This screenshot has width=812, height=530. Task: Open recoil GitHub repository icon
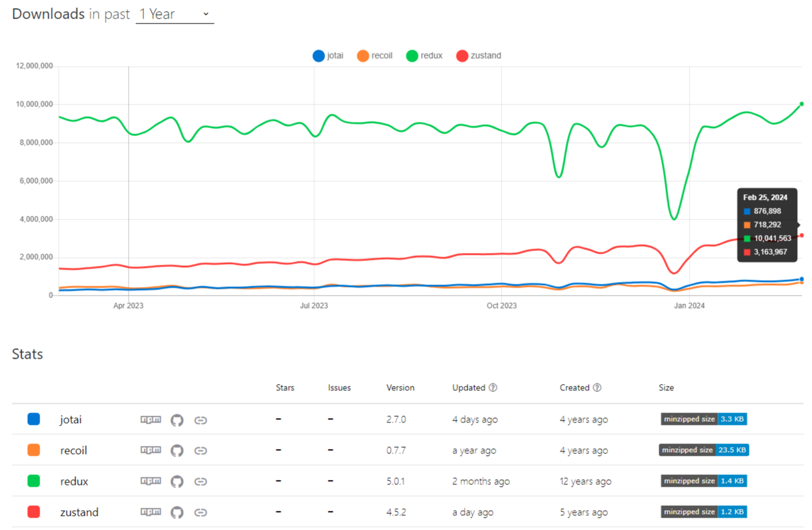[x=177, y=451]
